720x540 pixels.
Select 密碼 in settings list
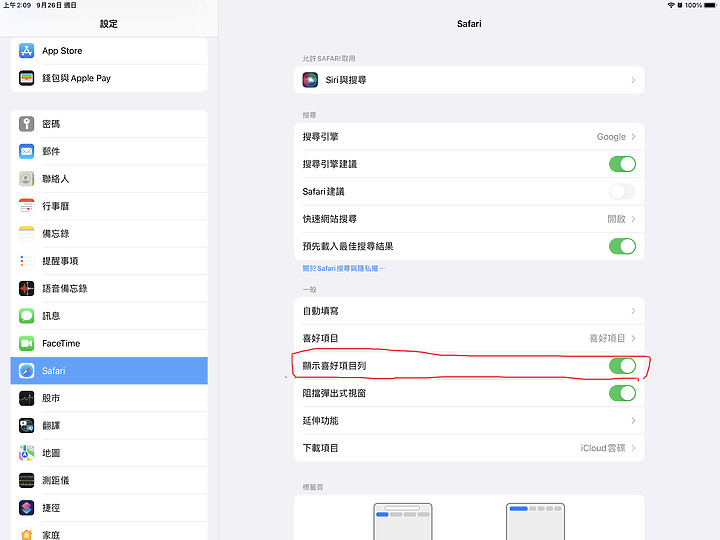point(109,124)
